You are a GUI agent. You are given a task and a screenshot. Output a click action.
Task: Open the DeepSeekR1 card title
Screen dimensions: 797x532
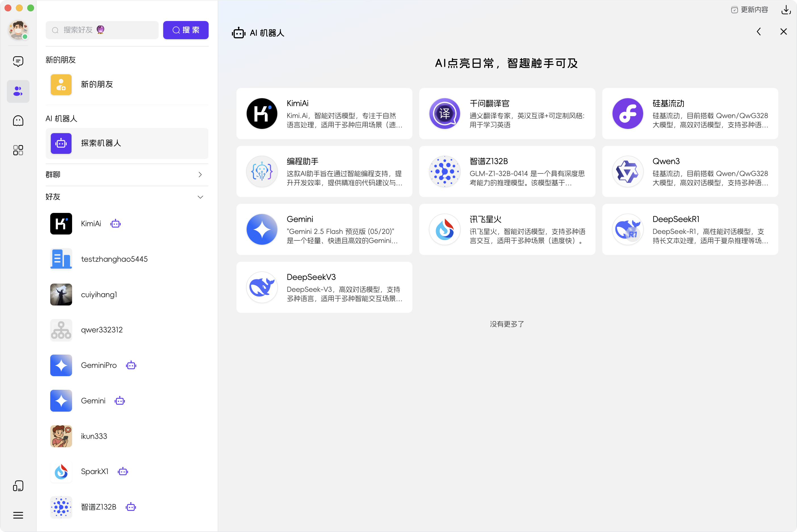coord(676,219)
